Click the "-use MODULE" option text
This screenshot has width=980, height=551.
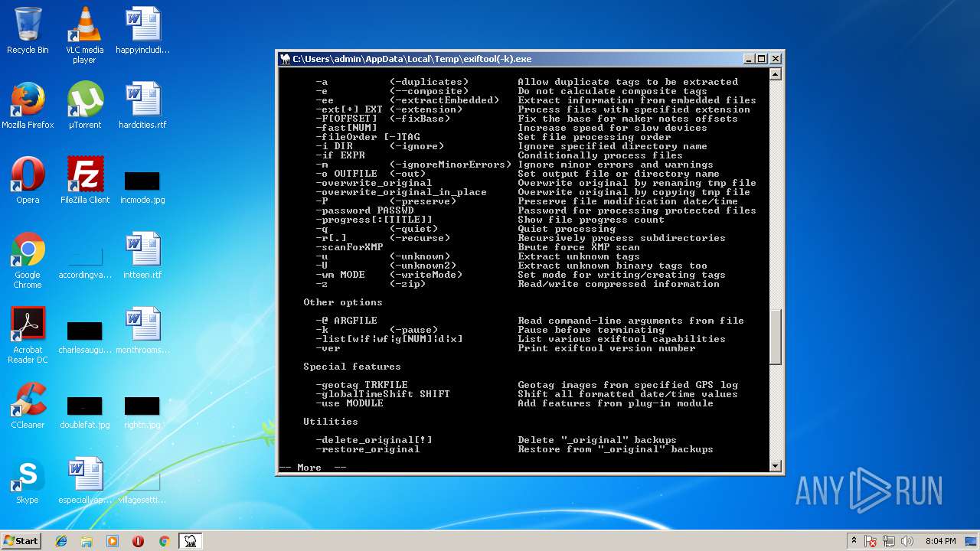tap(349, 403)
